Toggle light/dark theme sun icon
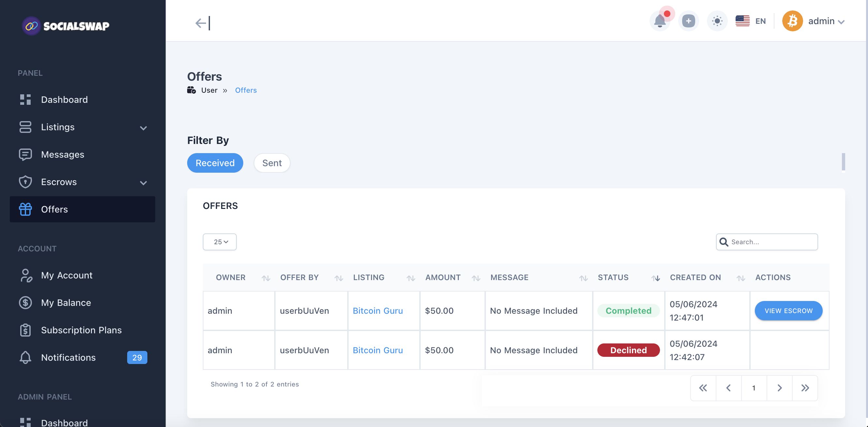Screen dimensions: 868x427 click(717, 21)
